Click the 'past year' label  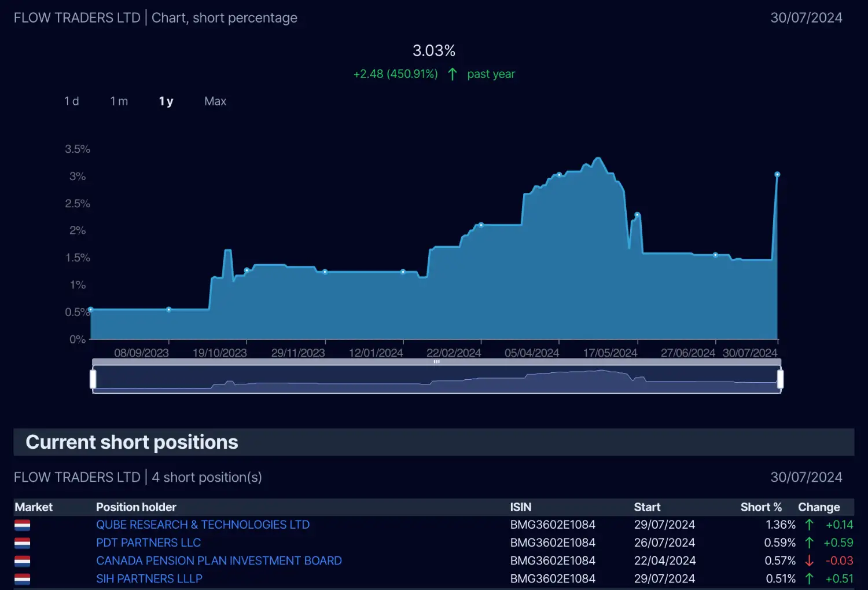(x=491, y=74)
